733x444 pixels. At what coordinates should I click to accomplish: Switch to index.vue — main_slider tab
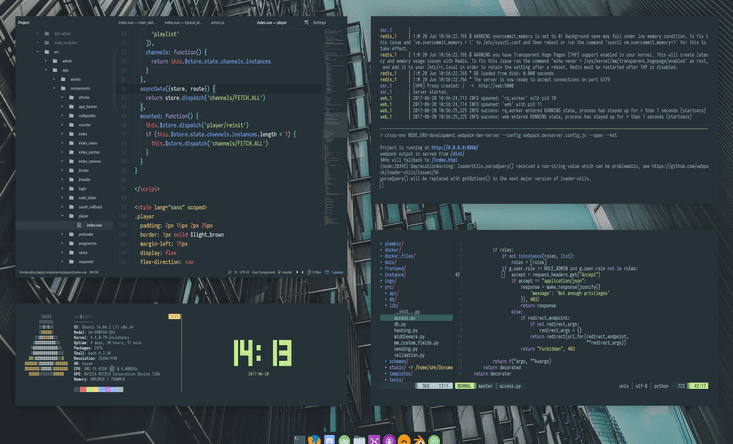(137, 22)
